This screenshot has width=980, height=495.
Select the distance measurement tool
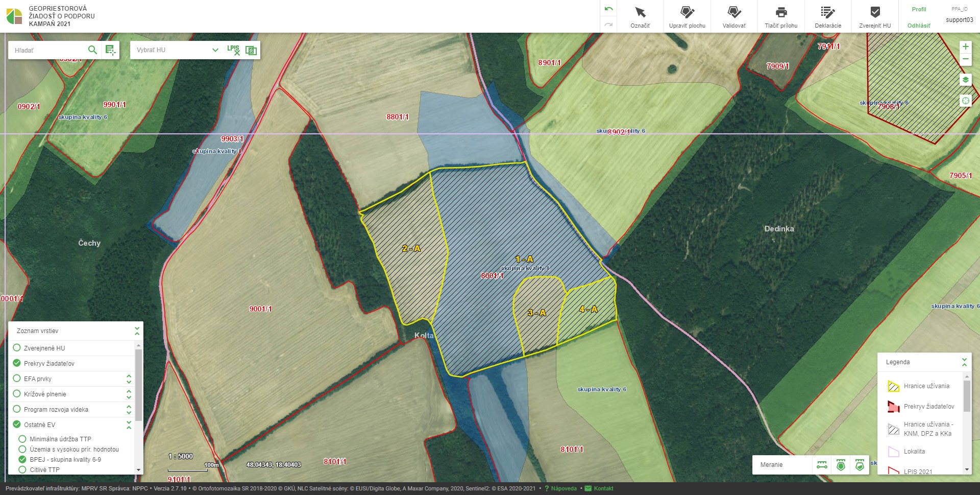click(x=822, y=465)
